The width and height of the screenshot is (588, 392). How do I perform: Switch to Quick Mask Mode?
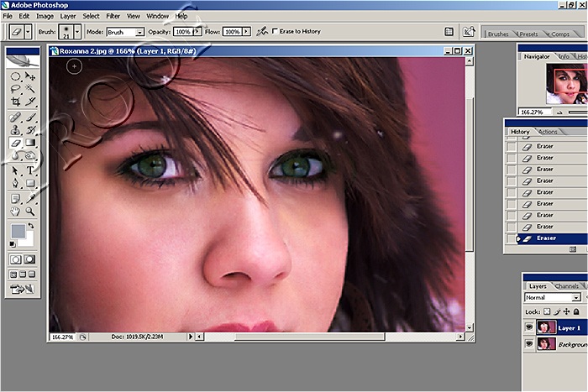point(30,259)
